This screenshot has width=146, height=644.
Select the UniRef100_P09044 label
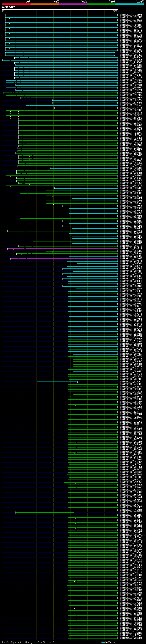131,143
